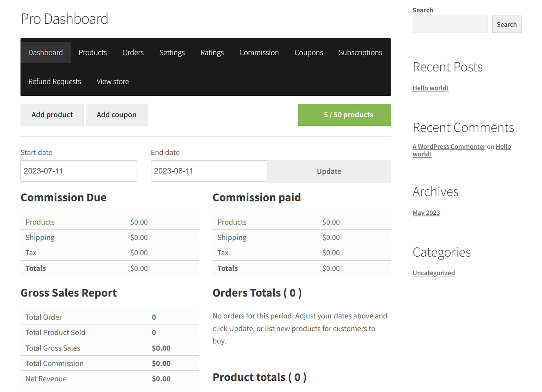The image size is (542, 392).
Task: Open the Hello world! recent post
Action: (430, 87)
